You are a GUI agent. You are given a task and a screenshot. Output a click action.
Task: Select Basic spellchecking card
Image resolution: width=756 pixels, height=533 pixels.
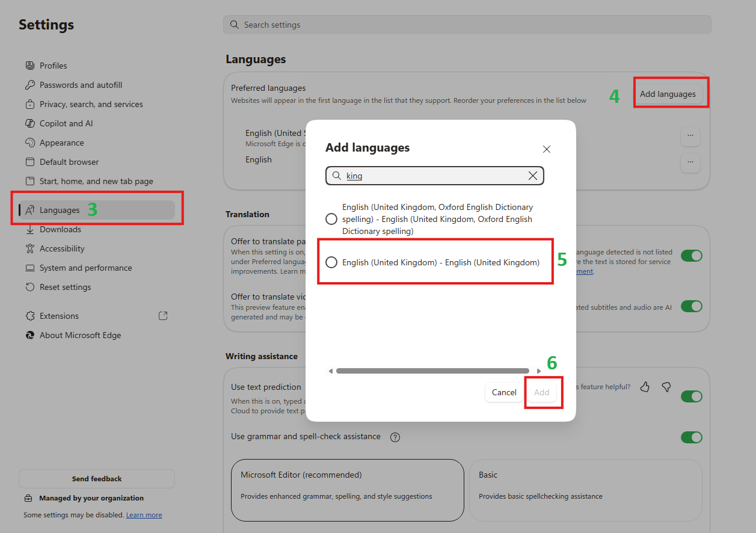586,490
